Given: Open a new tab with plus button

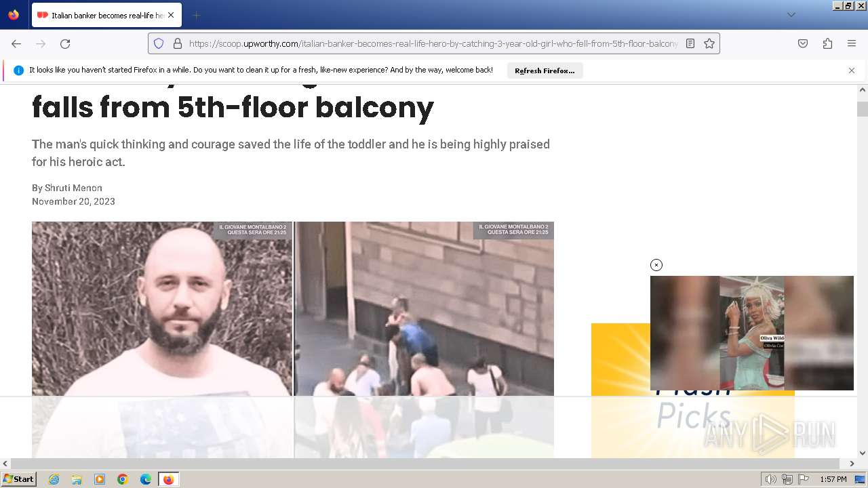Looking at the screenshot, I should [x=196, y=15].
